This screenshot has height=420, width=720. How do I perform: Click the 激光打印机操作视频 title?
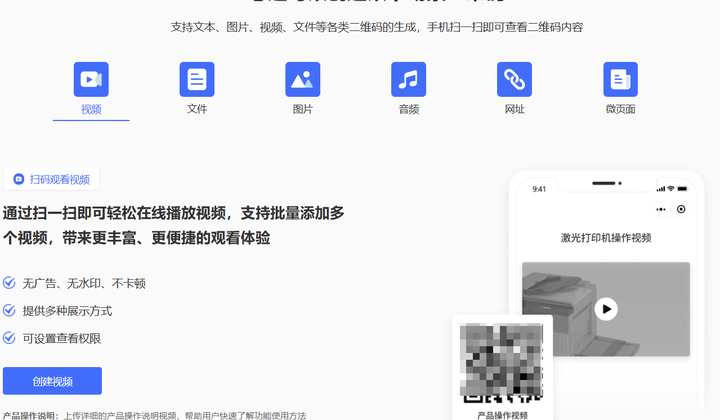606,238
